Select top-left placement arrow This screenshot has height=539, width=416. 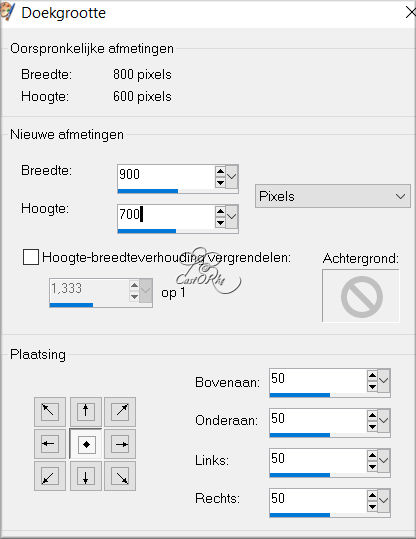tap(50, 411)
